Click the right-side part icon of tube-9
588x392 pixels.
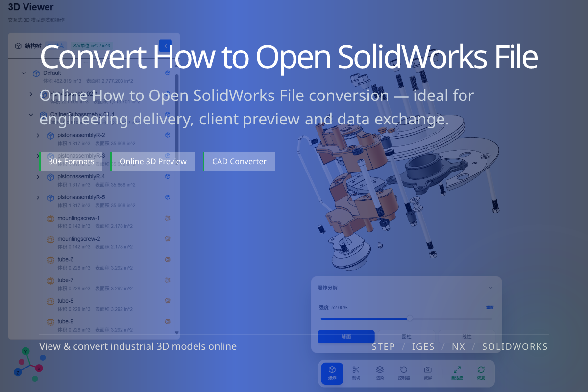click(x=168, y=322)
